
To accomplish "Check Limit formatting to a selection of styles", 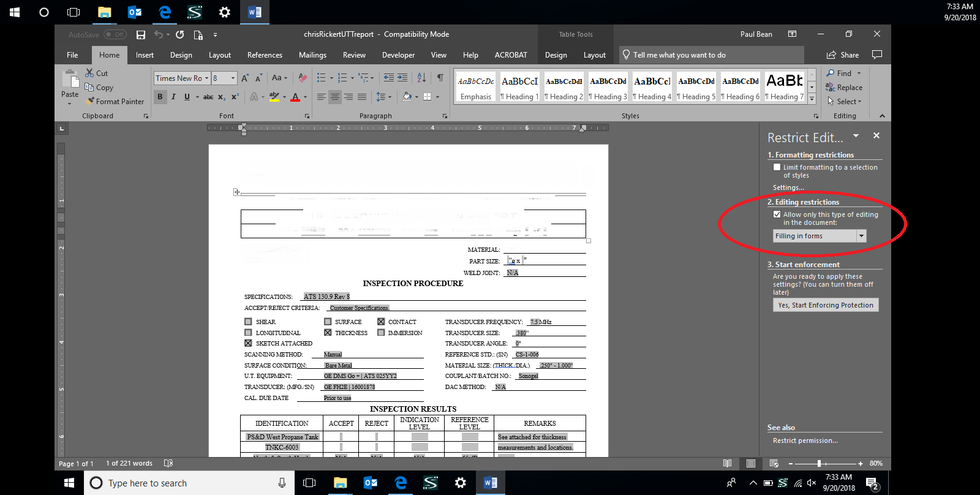I will (x=777, y=167).
